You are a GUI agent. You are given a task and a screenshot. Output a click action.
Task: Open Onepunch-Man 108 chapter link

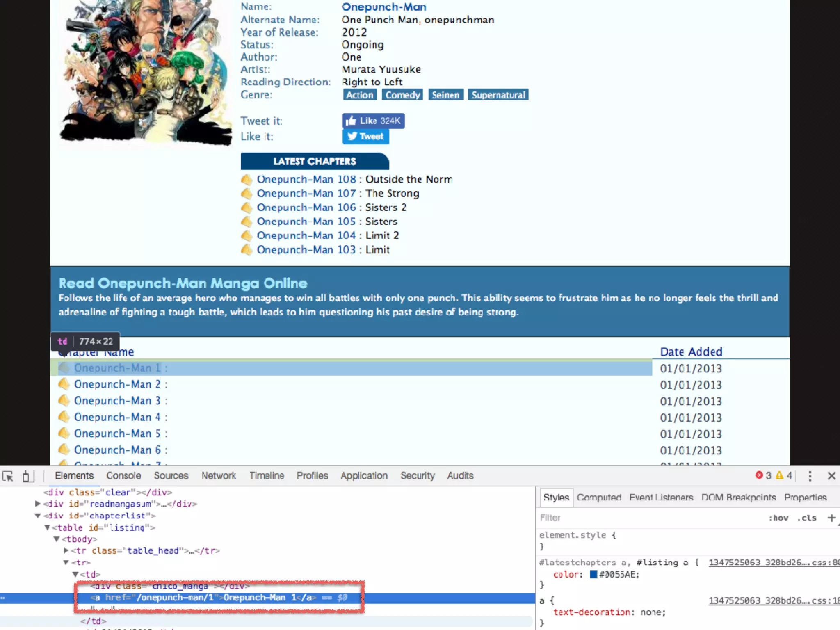(306, 180)
